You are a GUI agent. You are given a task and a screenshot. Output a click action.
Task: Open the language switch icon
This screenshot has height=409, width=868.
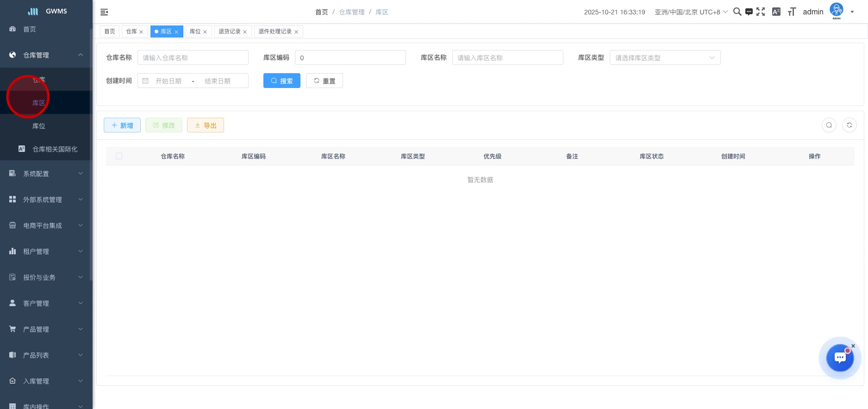[x=776, y=12]
